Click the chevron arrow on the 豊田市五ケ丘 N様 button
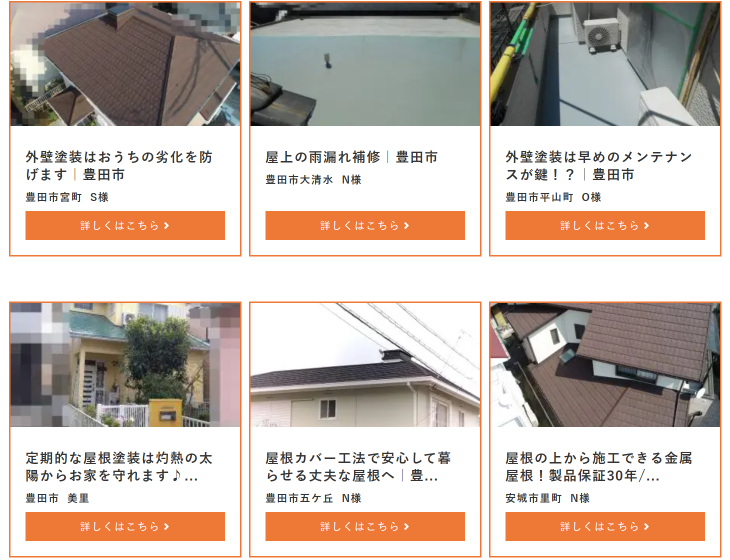The image size is (730, 560). pos(406,526)
